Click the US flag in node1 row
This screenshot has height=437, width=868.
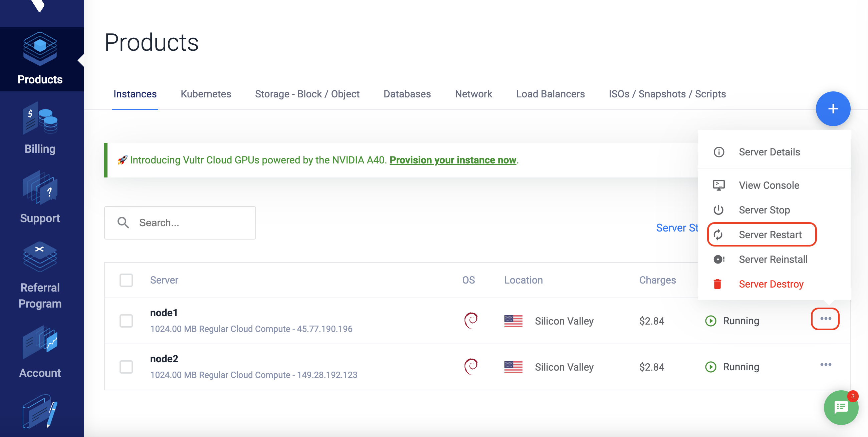[513, 321]
